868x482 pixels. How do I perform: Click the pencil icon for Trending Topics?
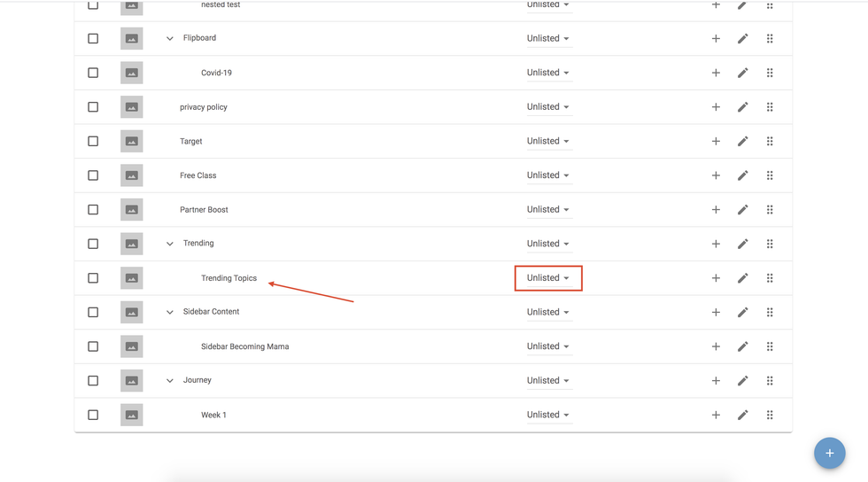pyautogui.click(x=742, y=278)
